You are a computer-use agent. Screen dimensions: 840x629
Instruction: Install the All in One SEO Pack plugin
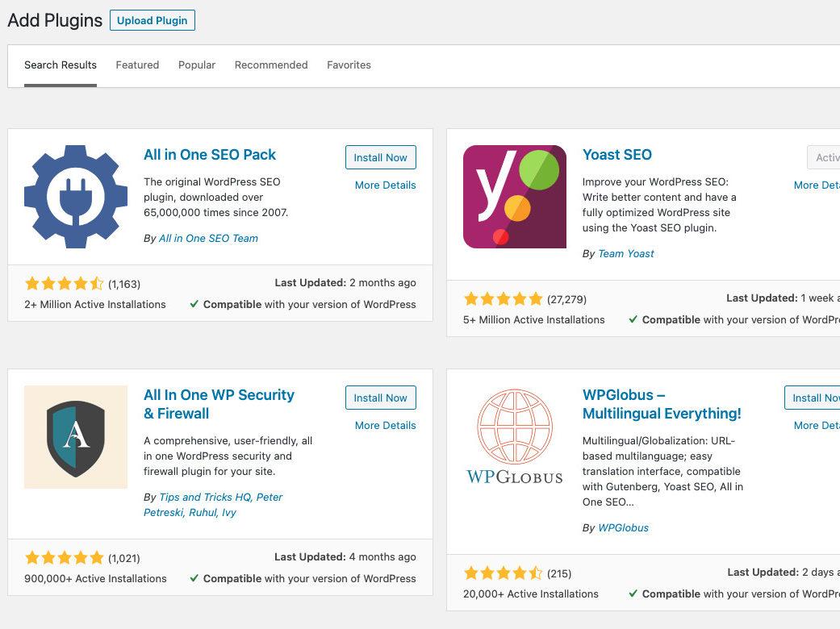[x=380, y=157]
